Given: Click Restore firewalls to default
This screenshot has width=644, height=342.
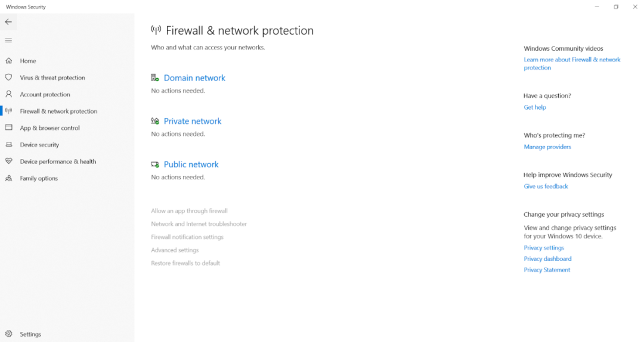Looking at the screenshot, I should coord(185,263).
